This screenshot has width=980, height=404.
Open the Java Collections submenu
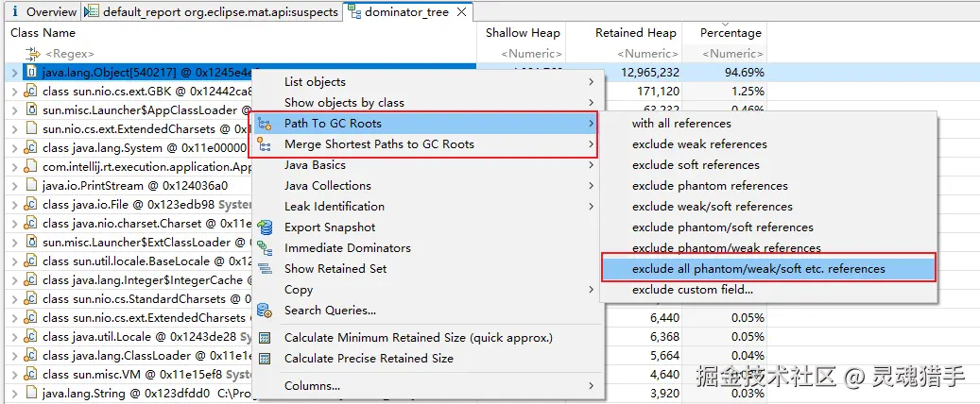pyautogui.click(x=427, y=185)
